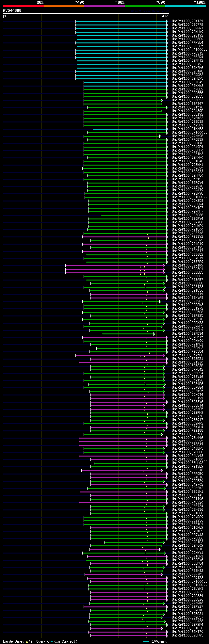Click the green ~80% identity legend bar
Image resolution: width=209 pixels, height=644 pixels.
[145, 6]
